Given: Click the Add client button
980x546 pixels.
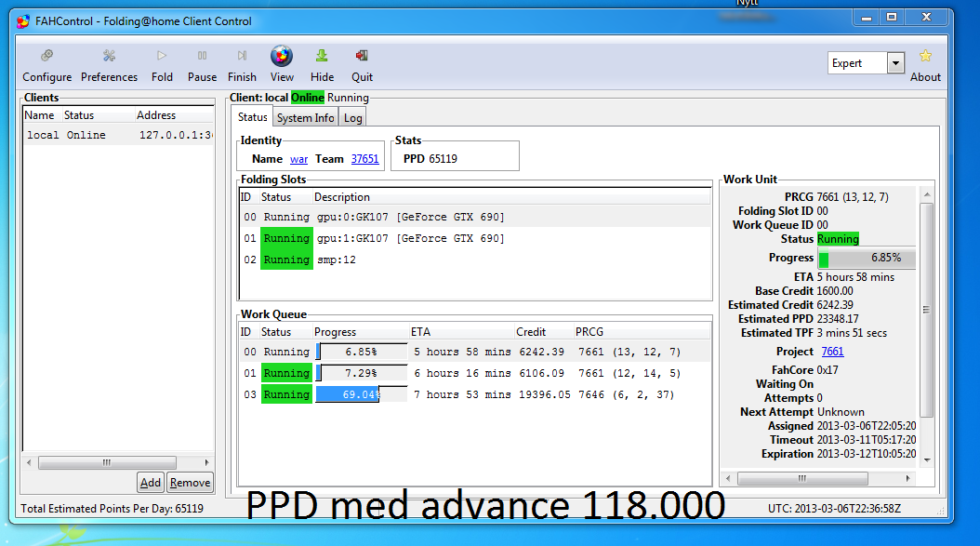Looking at the screenshot, I should click(150, 482).
